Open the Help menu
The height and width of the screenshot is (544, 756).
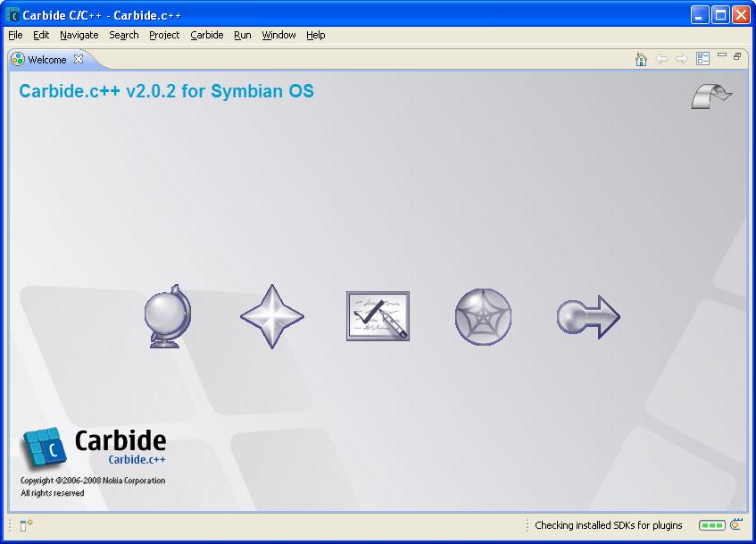click(316, 35)
